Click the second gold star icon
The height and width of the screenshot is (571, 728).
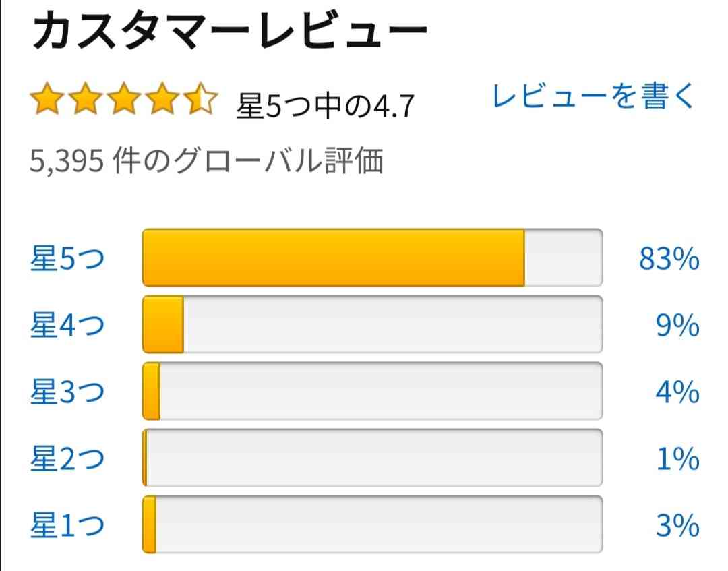point(86,98)
